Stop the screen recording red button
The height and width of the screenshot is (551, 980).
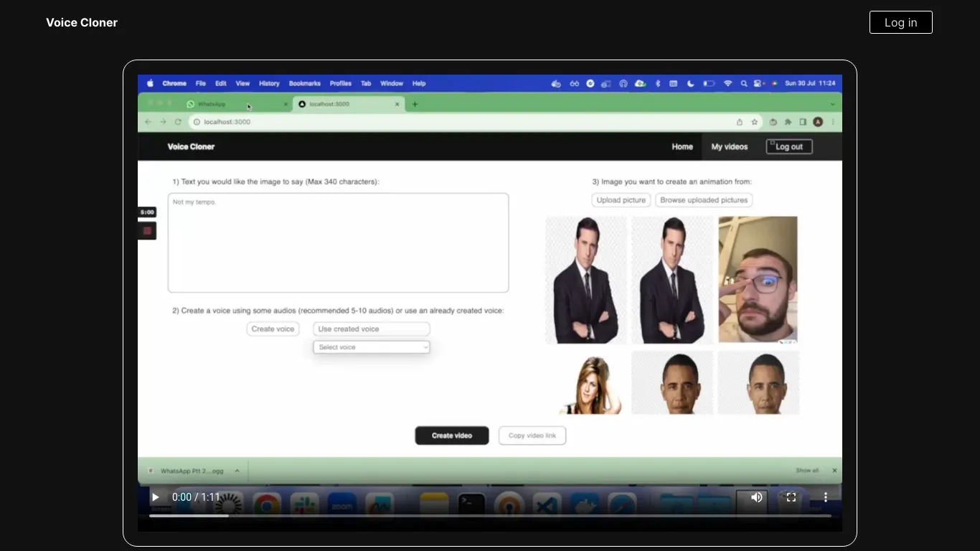(147, 231)
